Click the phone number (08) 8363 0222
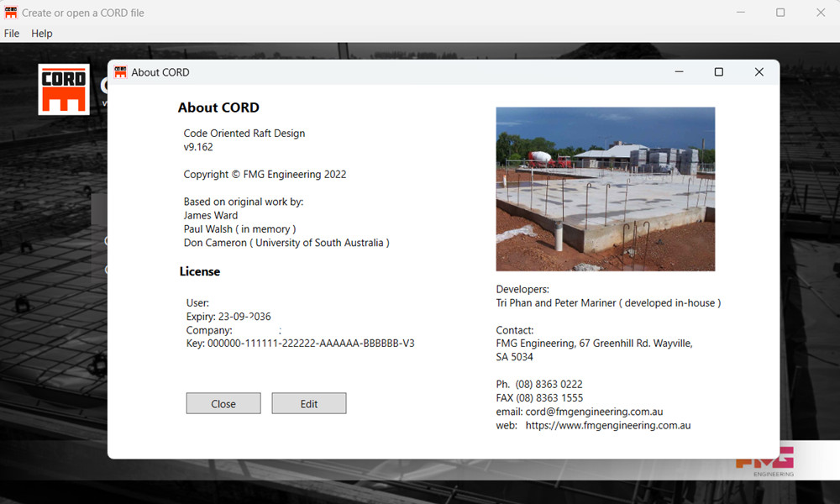This screenshot has width=840, height=504. click(549, 384)
